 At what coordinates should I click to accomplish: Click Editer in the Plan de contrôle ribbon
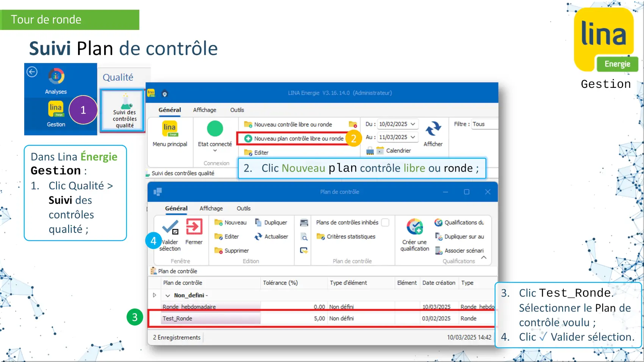(227, 237)
